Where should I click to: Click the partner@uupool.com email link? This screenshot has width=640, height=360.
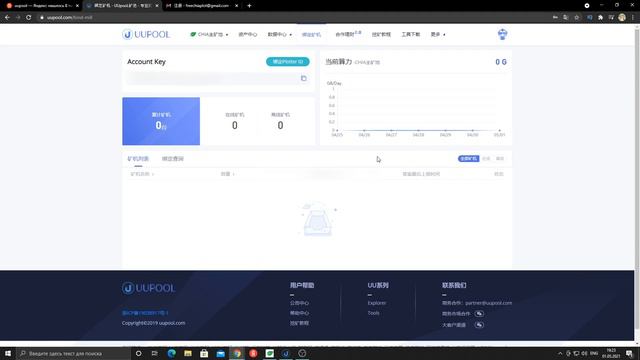(488, 303)
